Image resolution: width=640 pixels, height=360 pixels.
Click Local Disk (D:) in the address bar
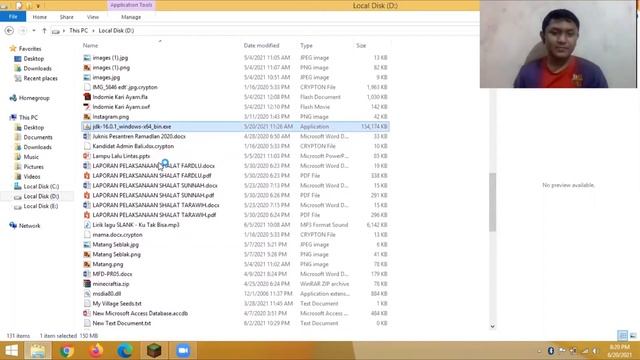[116, 31]
